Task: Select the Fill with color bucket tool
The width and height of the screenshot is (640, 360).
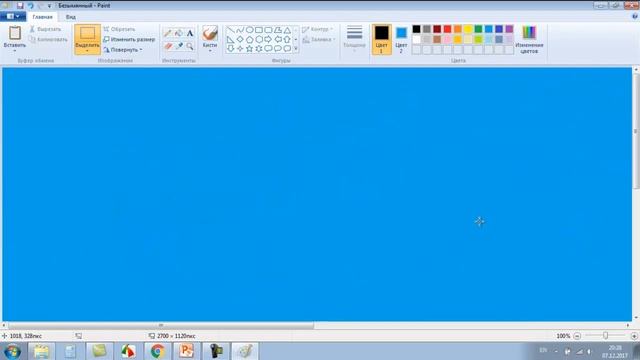Action: (x=179, y=33)
